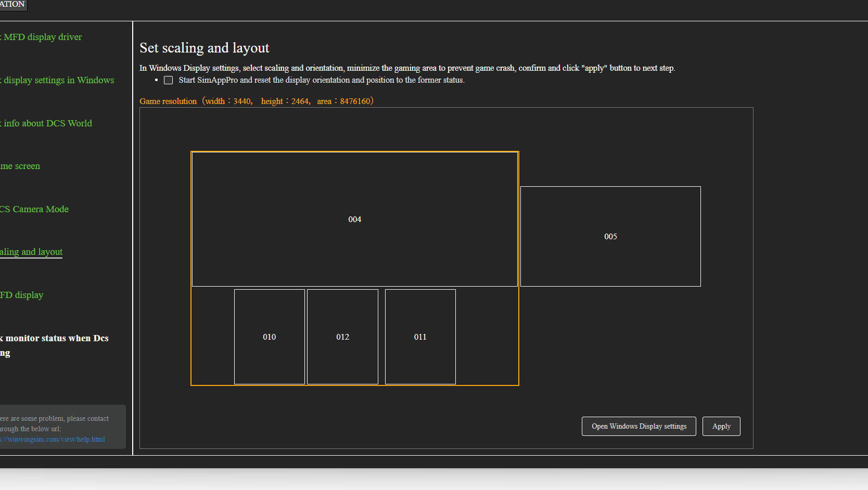
Task: Enable Start SimAppPro reset orientation checkbox
Action: click(x=169, y=80)
